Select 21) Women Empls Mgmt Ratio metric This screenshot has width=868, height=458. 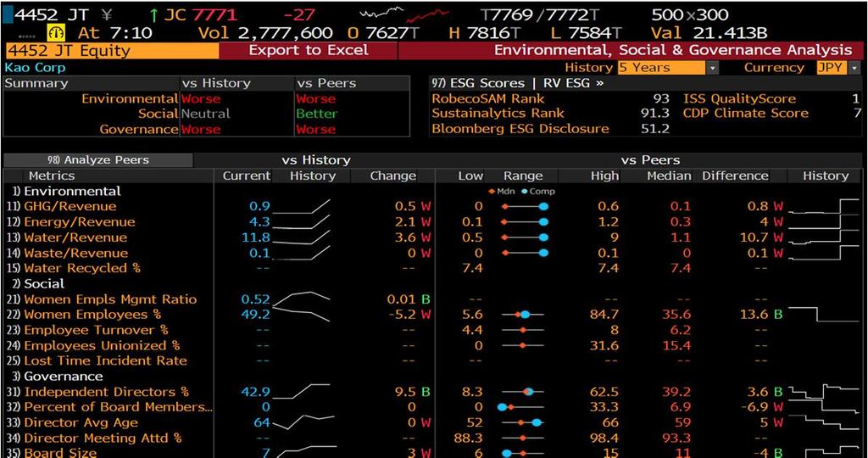click(102, 299)
